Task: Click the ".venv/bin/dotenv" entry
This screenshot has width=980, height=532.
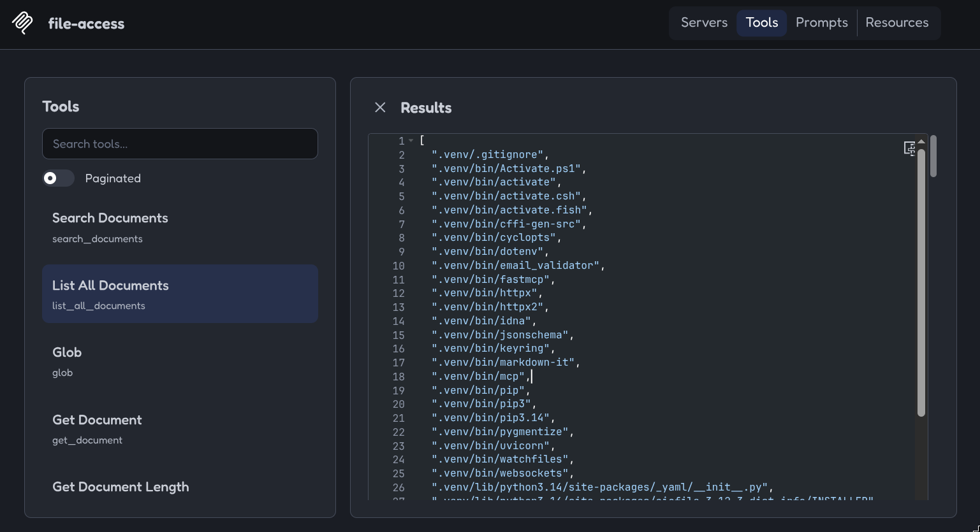Action: [490, 252]
